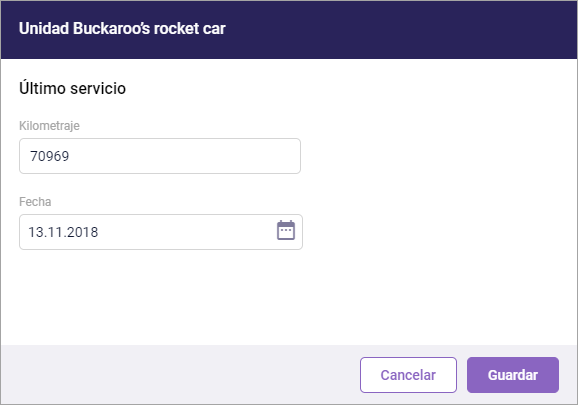Click the Kilometraje field label
Image resolution: width=578 pixels, height=405 pixels.
[49, 126]
